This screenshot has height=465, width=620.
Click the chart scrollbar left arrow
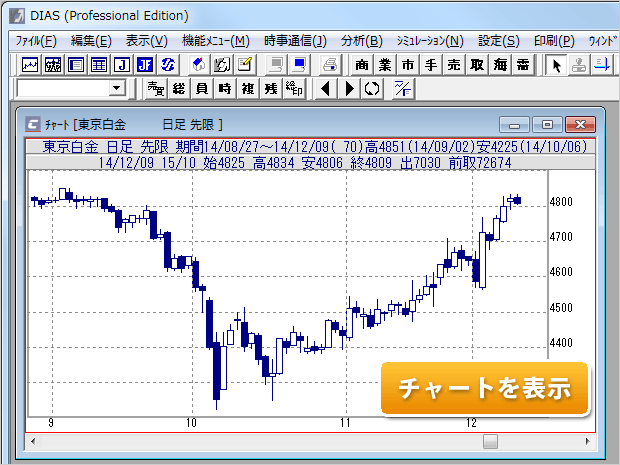(35, 441)
